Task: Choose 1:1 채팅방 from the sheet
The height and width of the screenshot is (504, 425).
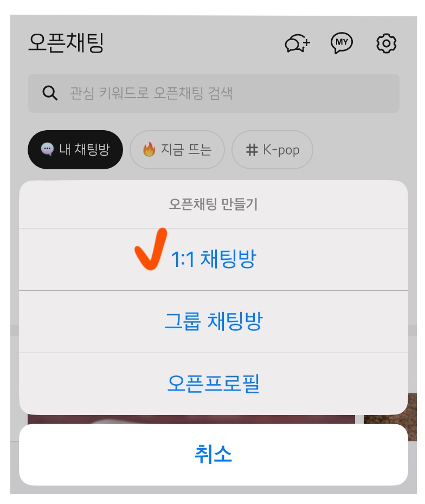Action: click(x=213, y=260)
